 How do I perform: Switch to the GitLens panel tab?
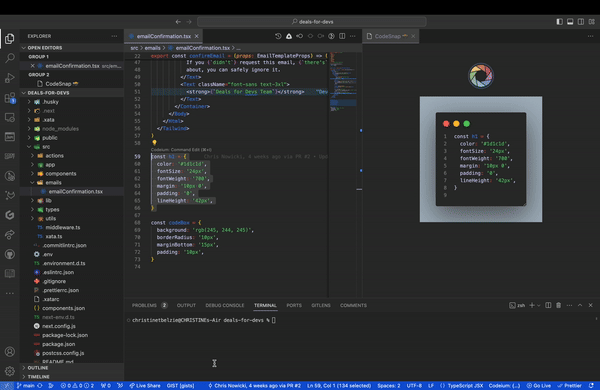321,305
